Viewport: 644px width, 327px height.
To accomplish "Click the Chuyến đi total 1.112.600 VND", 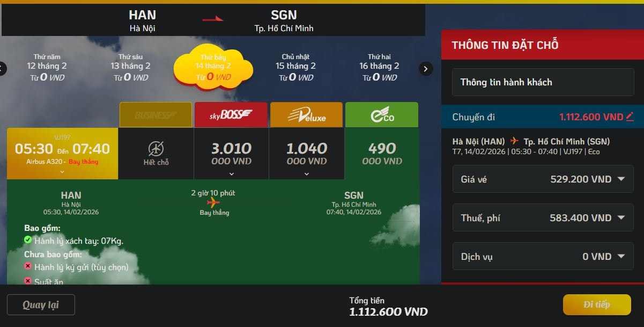I will [x=591, y=117].
